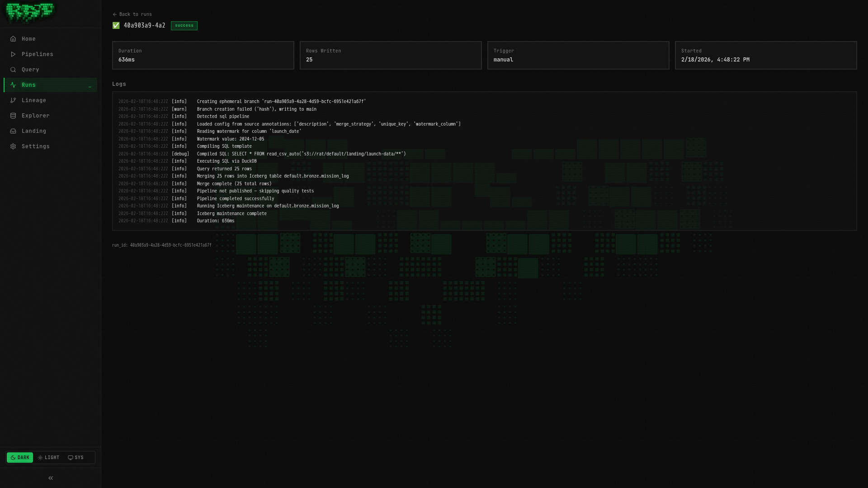Image resolution: width=868 pixels, height=488 pixels.
Task: Select the run_id text at the bottom
Action: pos(161,244)
